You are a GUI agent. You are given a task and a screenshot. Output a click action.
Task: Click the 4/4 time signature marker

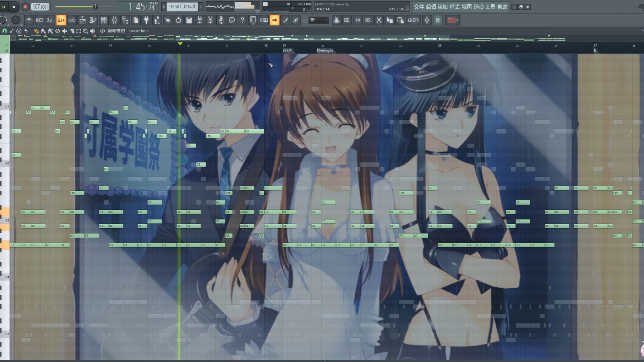point(287,51)
